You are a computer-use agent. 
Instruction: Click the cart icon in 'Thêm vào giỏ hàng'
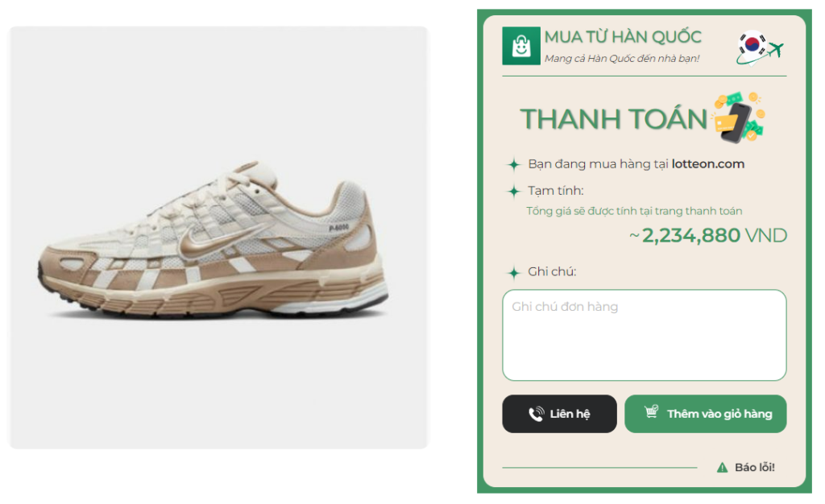click(x=651, y=412)
